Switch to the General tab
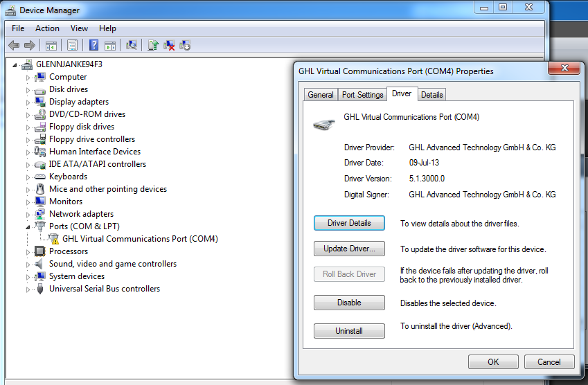 tap(321, 95)
